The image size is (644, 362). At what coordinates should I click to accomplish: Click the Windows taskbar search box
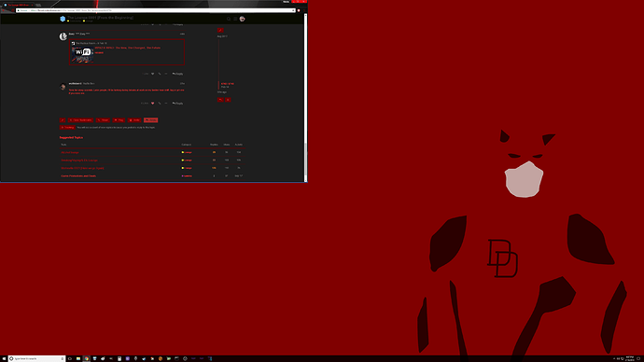coord(37,358)
